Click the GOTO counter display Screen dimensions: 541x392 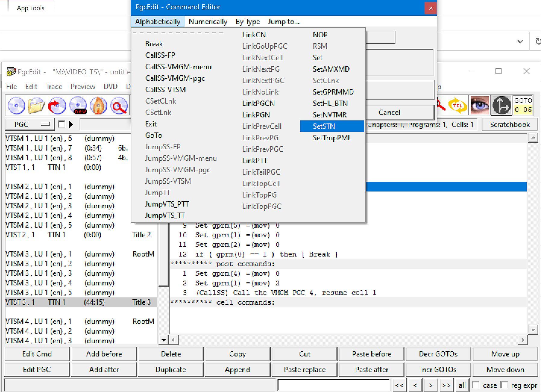coord(523,106)
